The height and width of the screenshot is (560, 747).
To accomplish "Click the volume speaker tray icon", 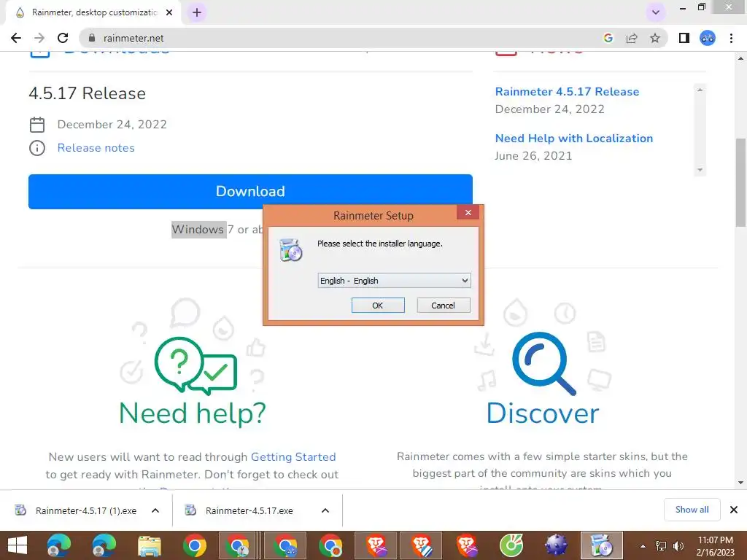I will coord(678,546).
